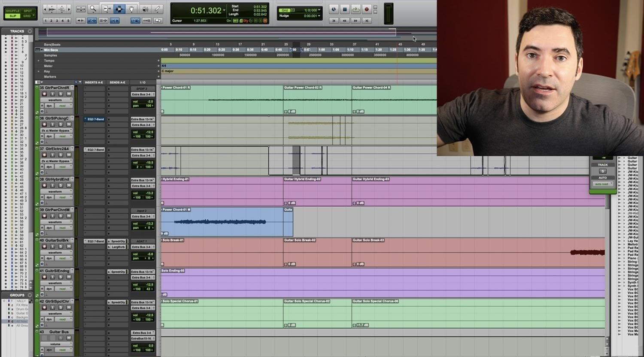
Task: Select the Trim tool
Action: point(107,9)
